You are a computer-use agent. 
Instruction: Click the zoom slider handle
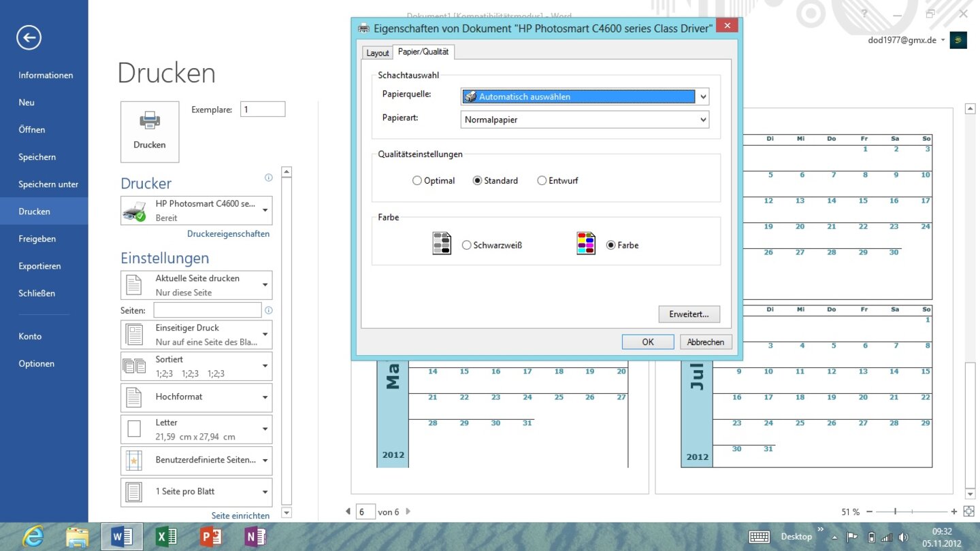pos(895,512)
